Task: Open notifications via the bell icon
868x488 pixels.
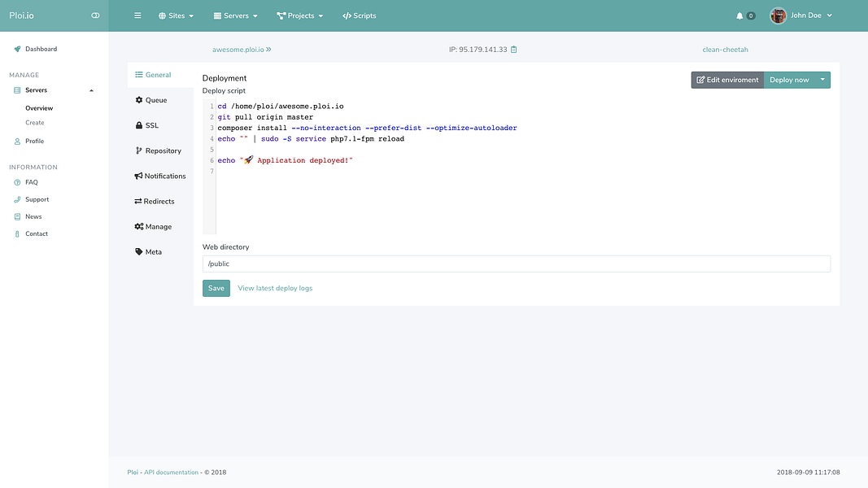Action: pos(739,15)
